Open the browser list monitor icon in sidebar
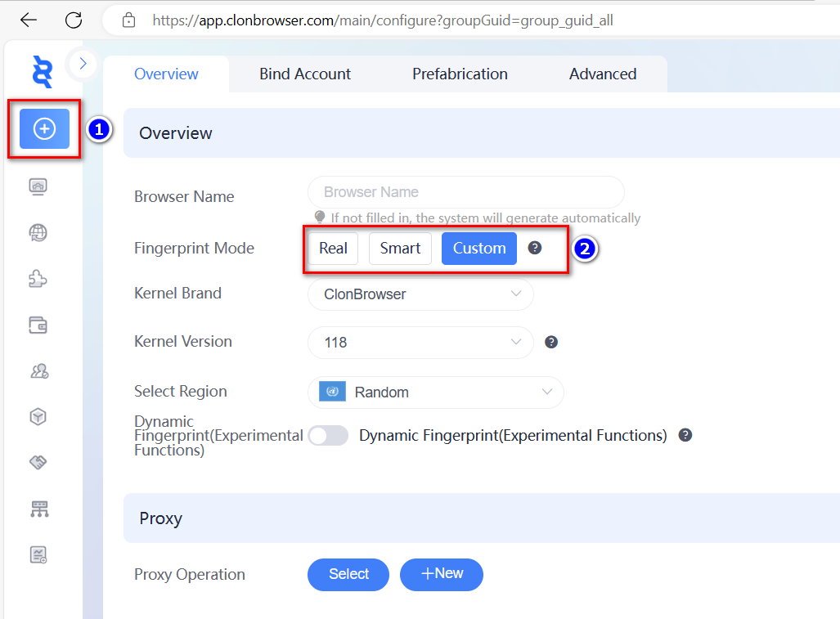The image size is (840, 619). [x=38, y=186]
